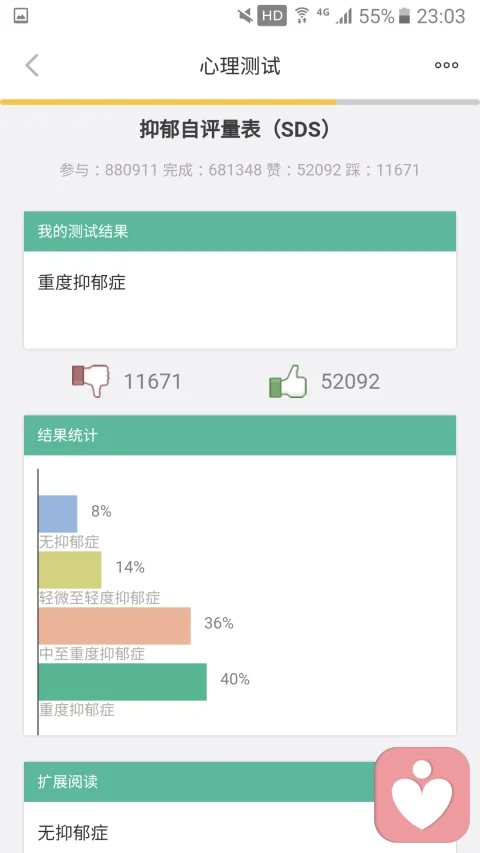Open the 扩展阅读 section header
480x853 pixels.
199,782
